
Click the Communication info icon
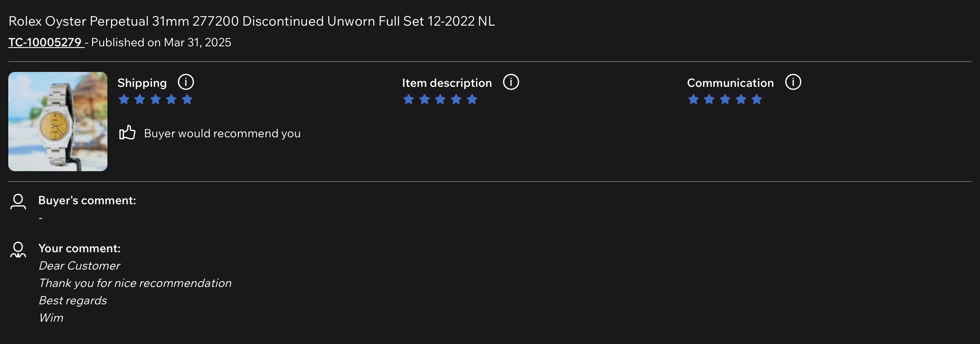click(x=793, y=82)
